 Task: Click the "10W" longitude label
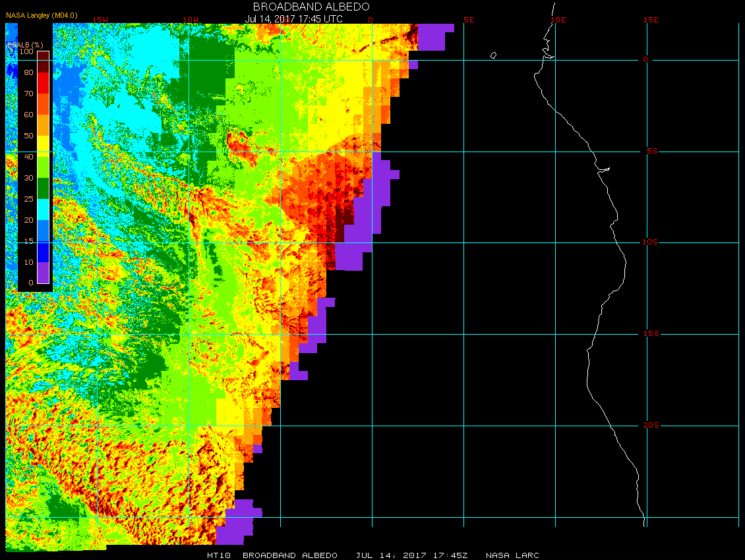coord(191,20)
